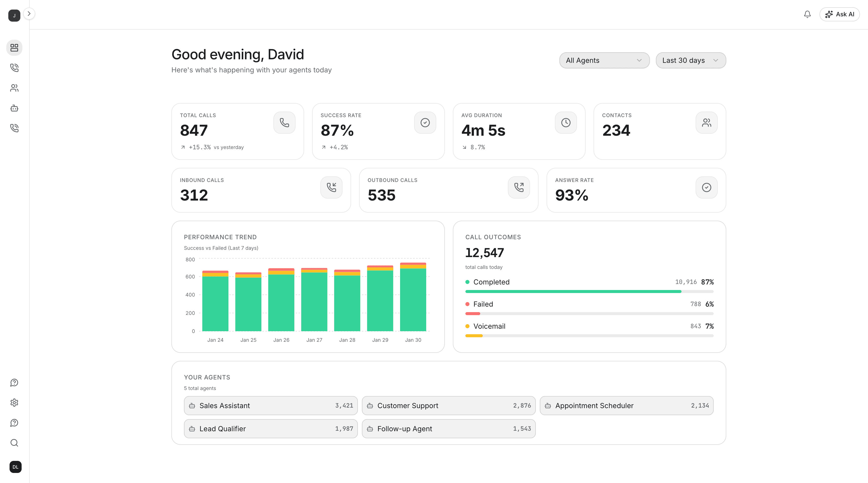Open the All Agents dropdown
This screenshot has width=868, height=483.
click(604, 60)
